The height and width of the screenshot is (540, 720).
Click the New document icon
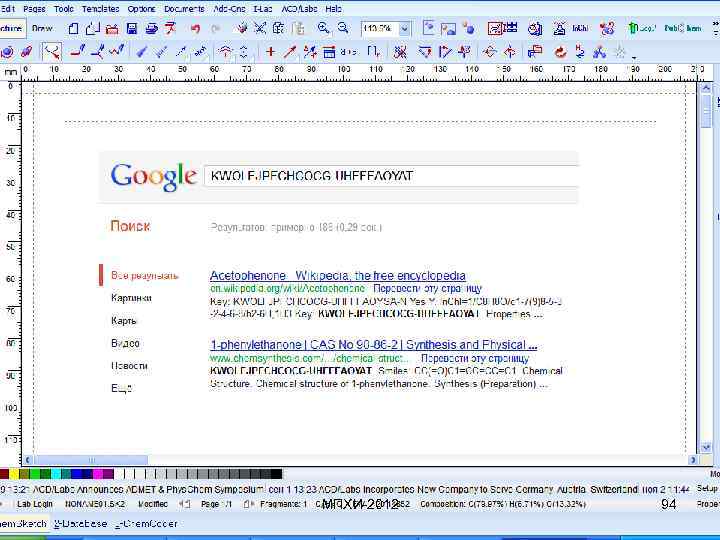(x=73, y=28)
